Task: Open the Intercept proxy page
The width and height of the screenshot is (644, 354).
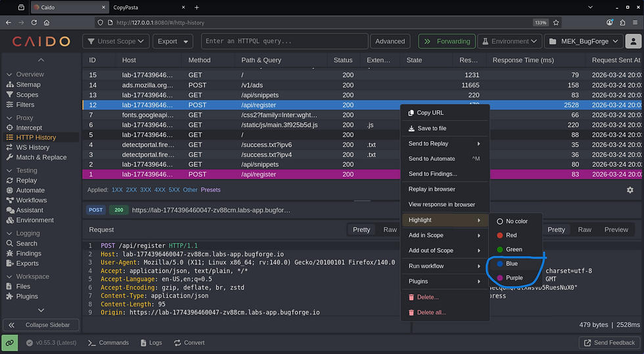Action: tap(28, 127)
